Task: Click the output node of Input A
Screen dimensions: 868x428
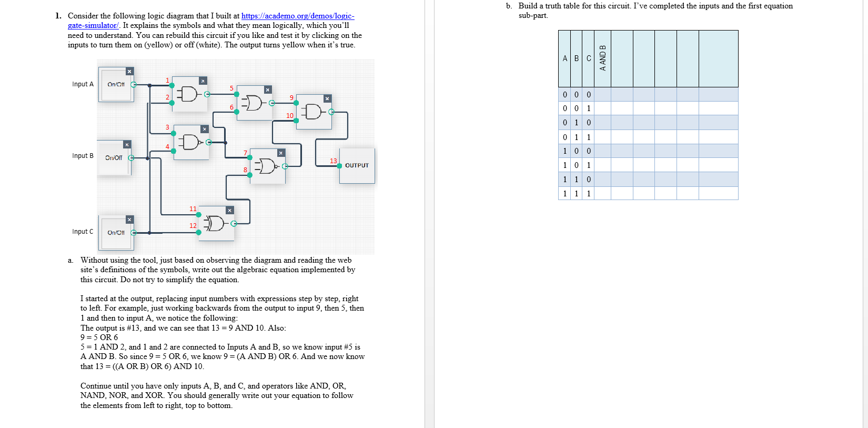Action: tap(134, 84)
